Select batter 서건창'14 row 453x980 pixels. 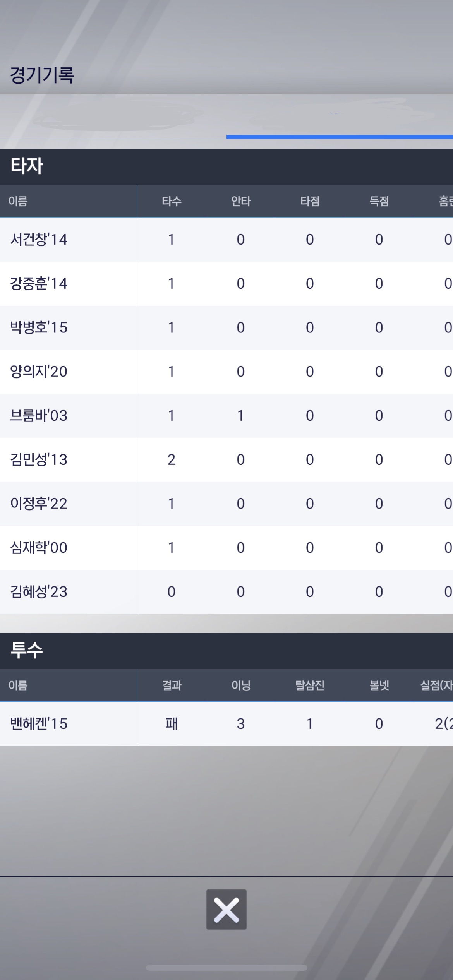(x=39, y=240)
